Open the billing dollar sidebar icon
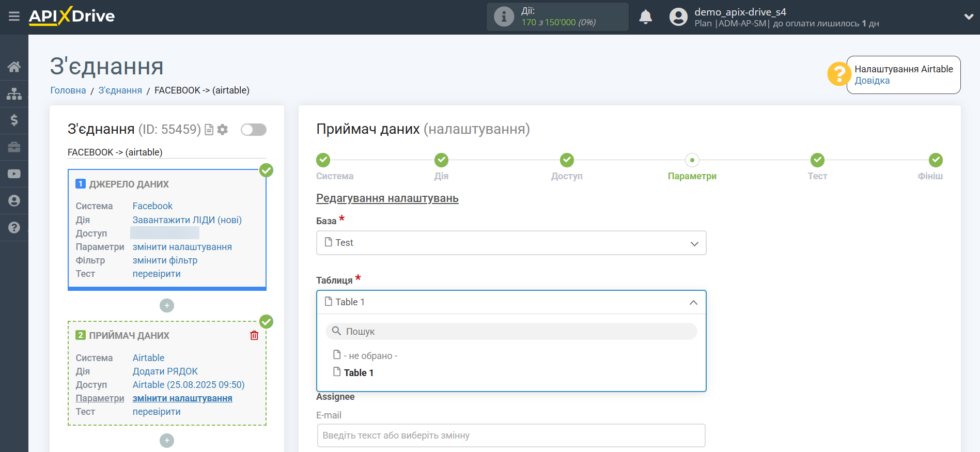The image size is (980, 452). click(x=14, y=120)
